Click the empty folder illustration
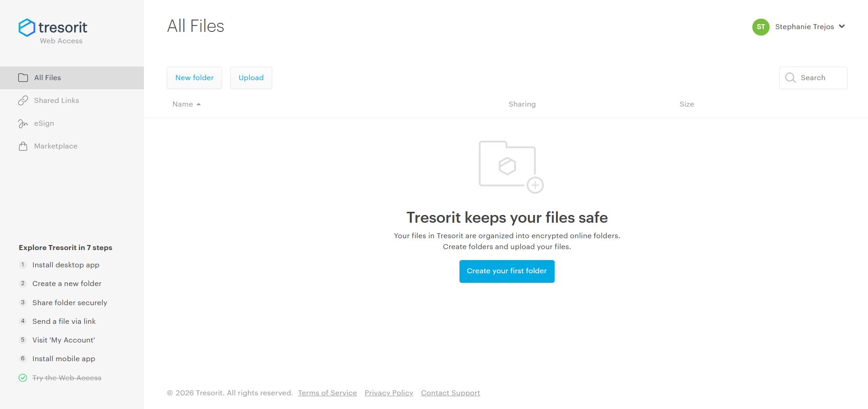Image resolution: width=868 pixels, height=409 pixels. [511, 167]
